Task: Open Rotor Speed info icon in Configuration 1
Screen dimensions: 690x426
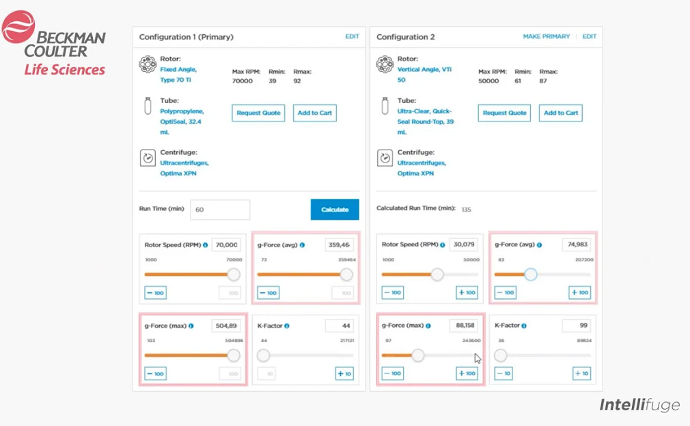Action: [206, 245]
